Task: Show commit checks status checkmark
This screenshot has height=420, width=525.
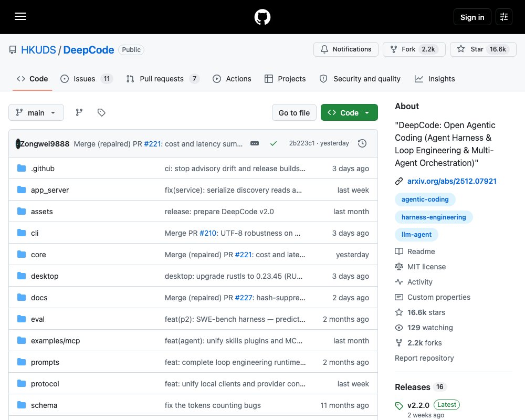Action: [x=274, y=143]
